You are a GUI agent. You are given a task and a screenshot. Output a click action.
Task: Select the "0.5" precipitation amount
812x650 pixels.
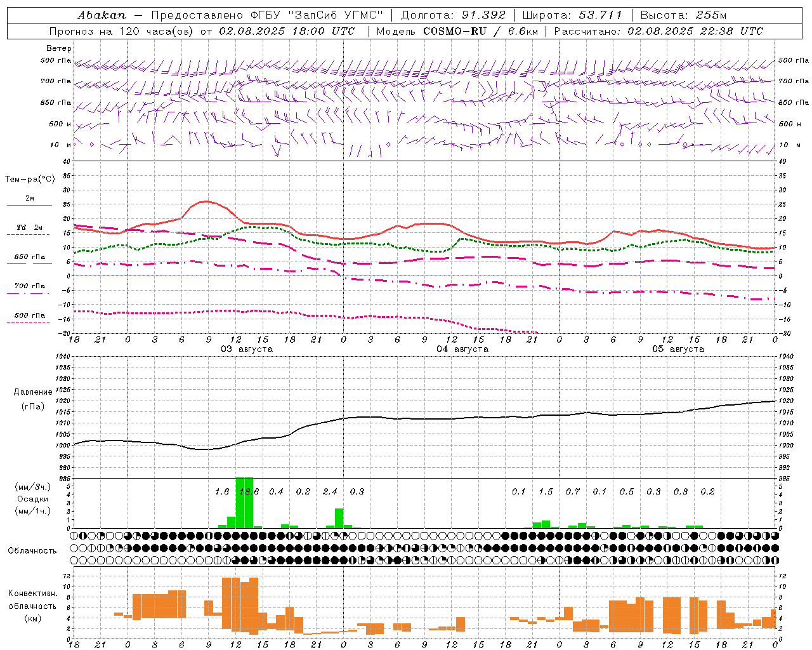pos(627,491)
